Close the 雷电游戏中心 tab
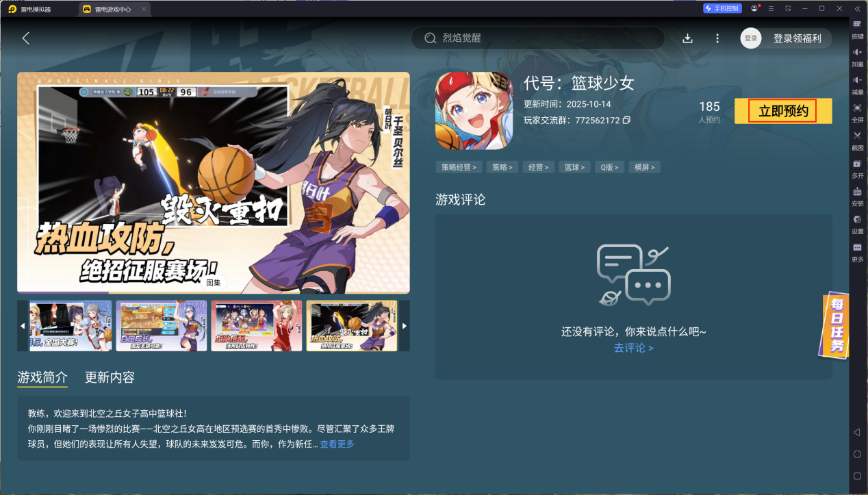868x495 pixels. pyautogui.click(x=143, y=9)
